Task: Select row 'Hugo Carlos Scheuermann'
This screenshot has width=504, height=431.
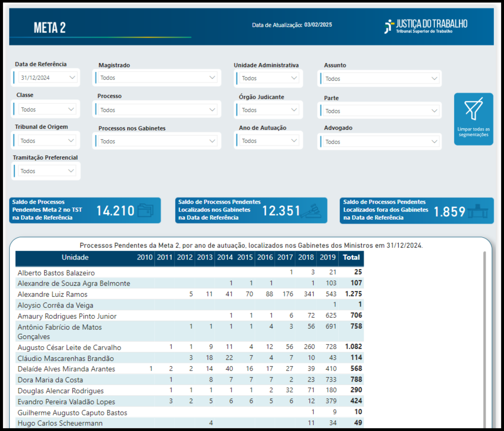Action: (190, 423)
